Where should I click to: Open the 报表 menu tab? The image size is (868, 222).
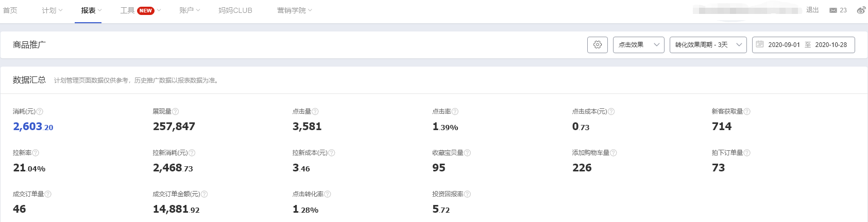[91, 10]
